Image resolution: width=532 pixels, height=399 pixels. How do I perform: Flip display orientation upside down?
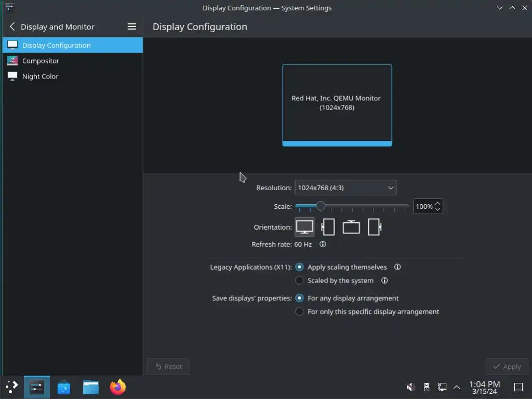pyautogui.click(x=351, y=227)
